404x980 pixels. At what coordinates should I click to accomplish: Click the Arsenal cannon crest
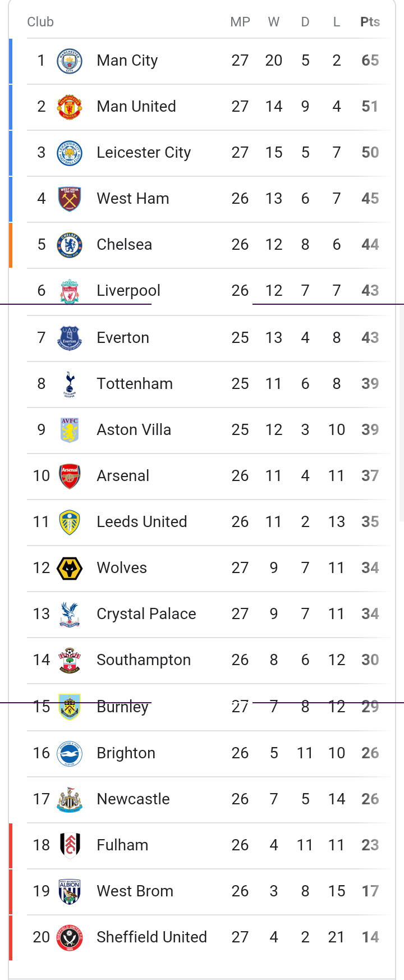70,476
